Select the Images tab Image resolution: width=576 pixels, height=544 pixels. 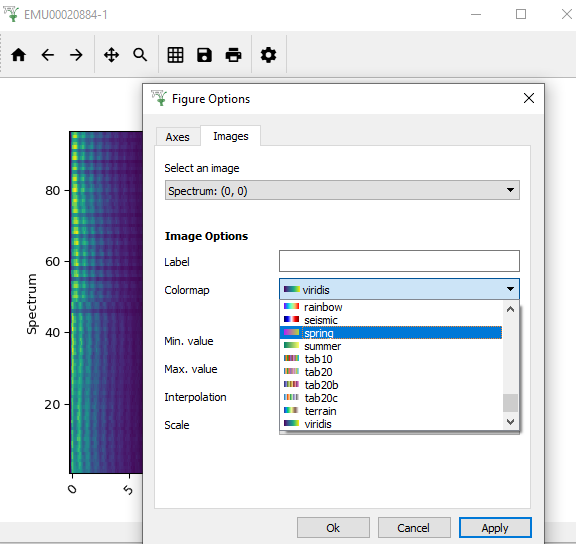click(231, 136)
